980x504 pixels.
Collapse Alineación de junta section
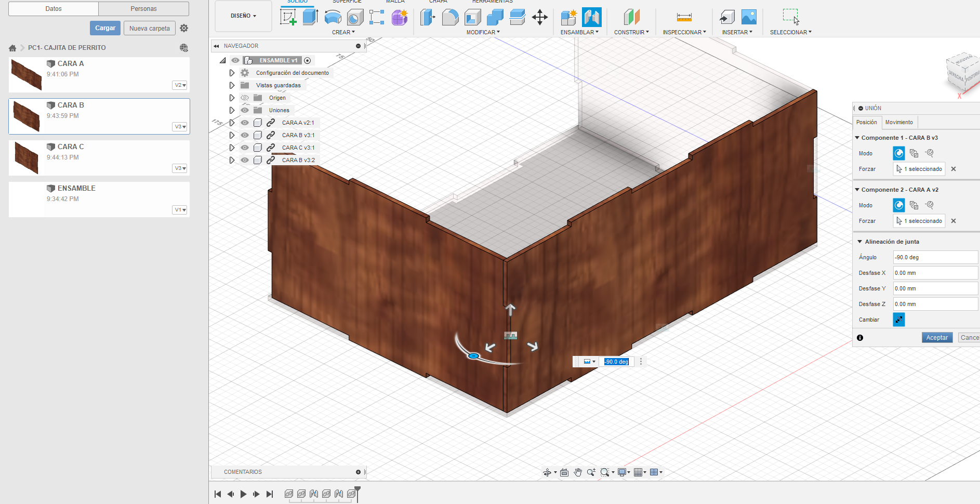(x=860, y=242)
